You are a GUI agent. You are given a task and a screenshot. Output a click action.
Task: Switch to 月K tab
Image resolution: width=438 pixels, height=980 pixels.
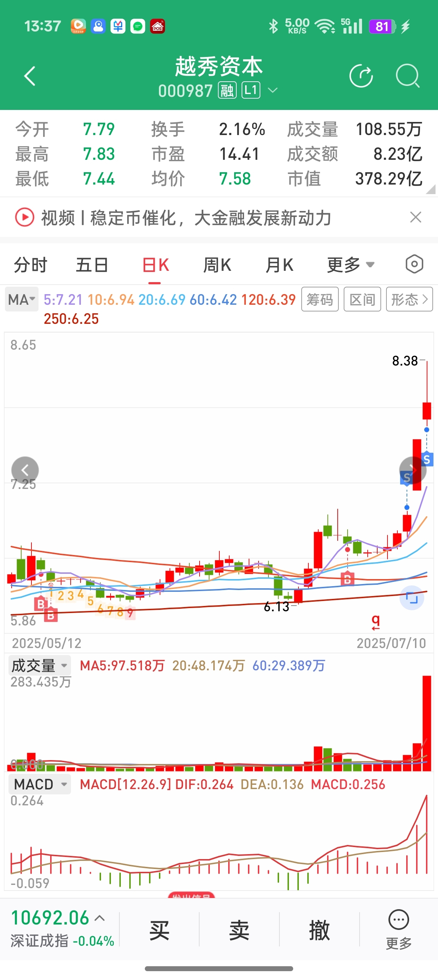point(279,265)
